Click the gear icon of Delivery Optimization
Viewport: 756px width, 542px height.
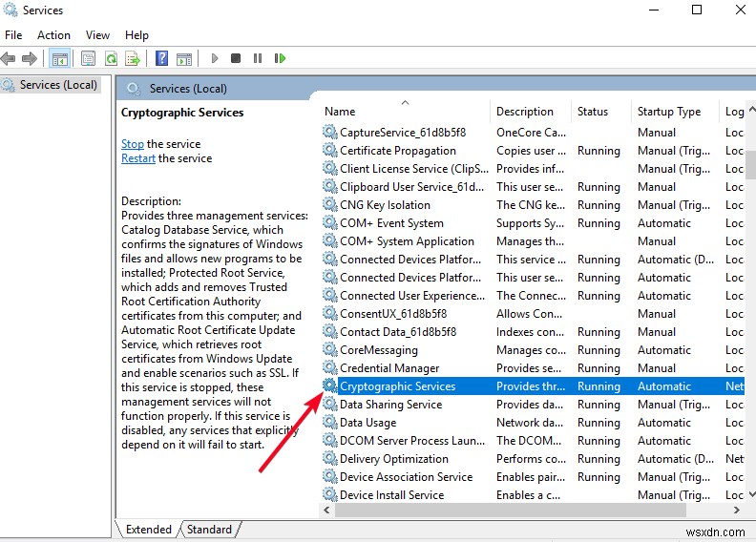[329, 458]
